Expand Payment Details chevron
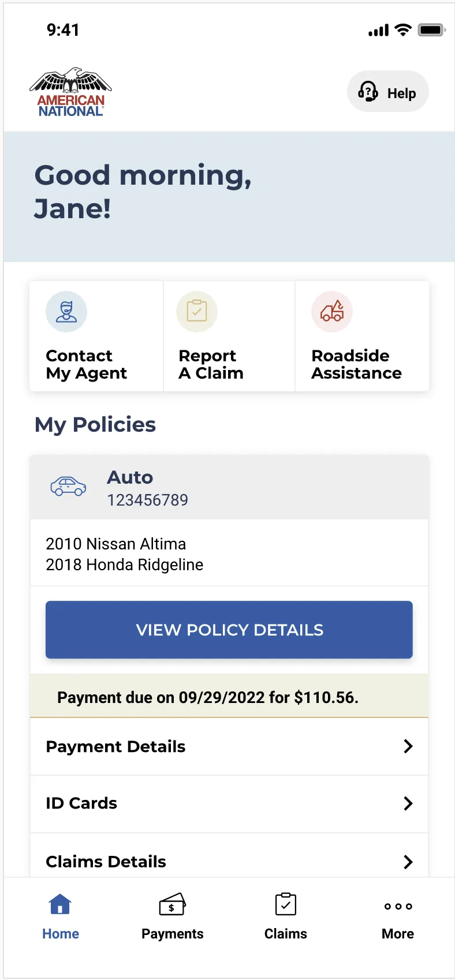Image resolution: width=455 pixels, height=980 pixels. point(408,746)
